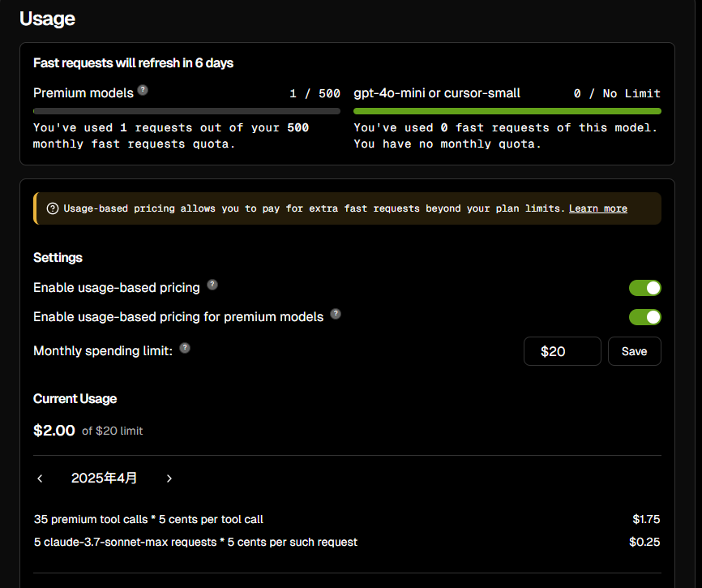The height and width of the screenshot is (588, 702).
Task: Click help icon next to Monthly spending limit
Action: (185, 348)
